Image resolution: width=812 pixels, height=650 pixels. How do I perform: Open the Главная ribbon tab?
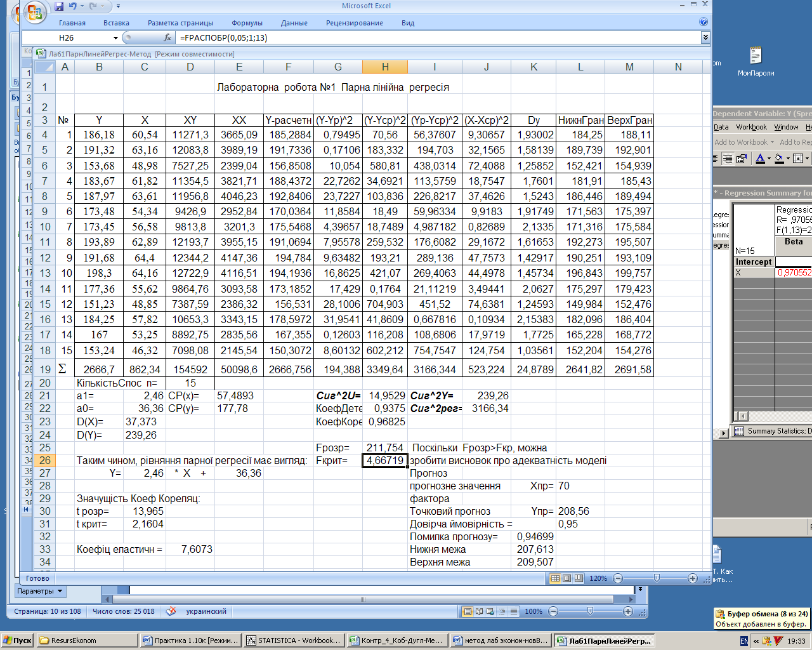[x=72, y=23]
